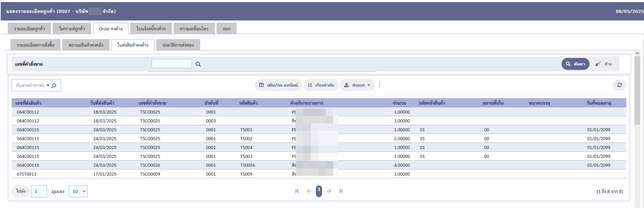Click quantity 3.00000 cell
This screenshot has width=644, height=208.
coord(402,121)
